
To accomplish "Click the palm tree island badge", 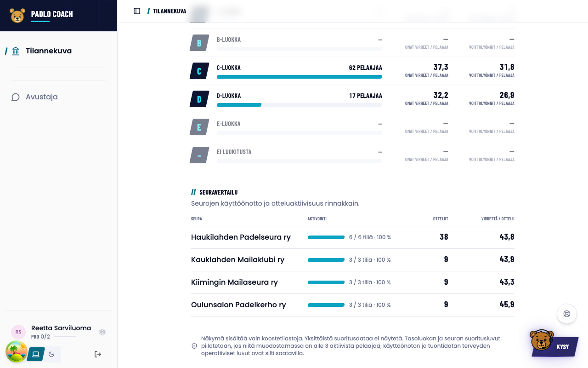I will [x=17, y=352].
